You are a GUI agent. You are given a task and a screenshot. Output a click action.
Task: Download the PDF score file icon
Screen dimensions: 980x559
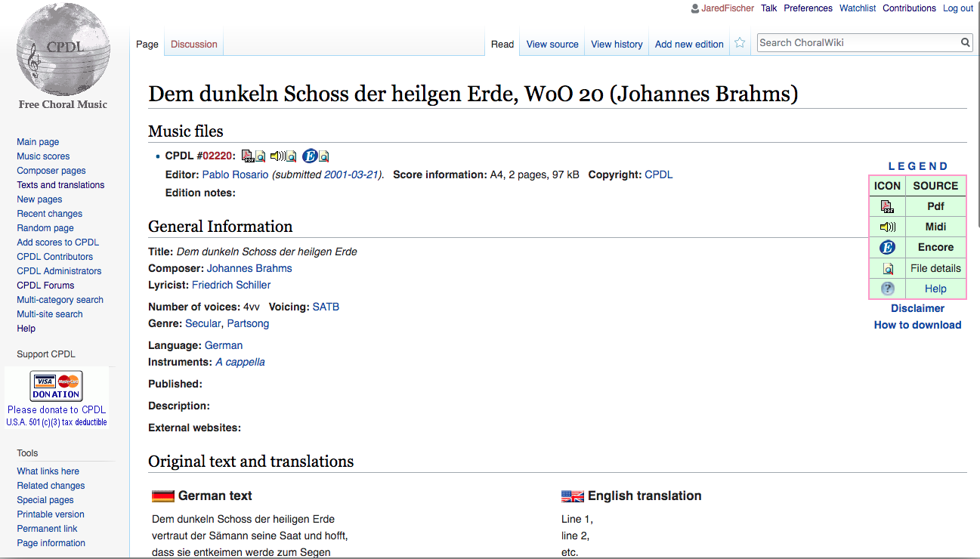(x=247, y=156)
